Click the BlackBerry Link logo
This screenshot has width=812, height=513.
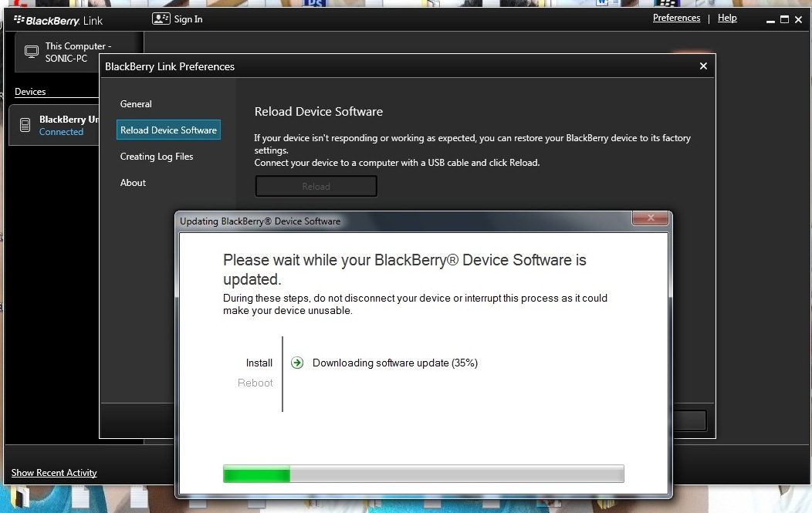pos(58,21)
